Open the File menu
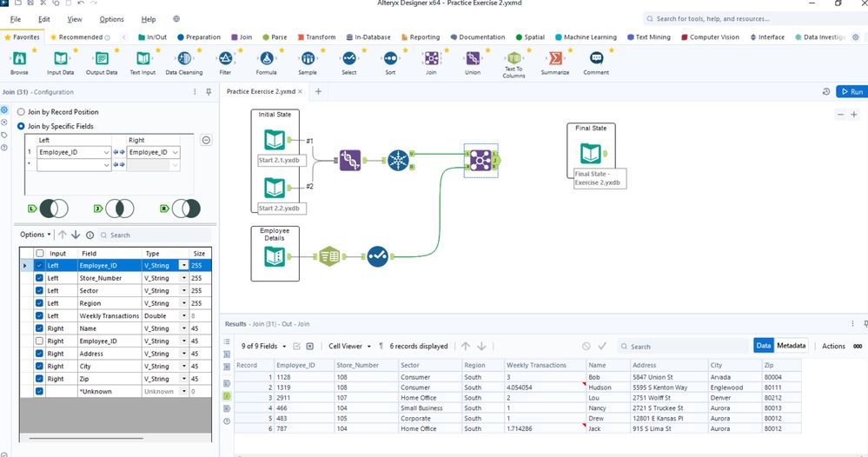 click(x=16, y=19)
